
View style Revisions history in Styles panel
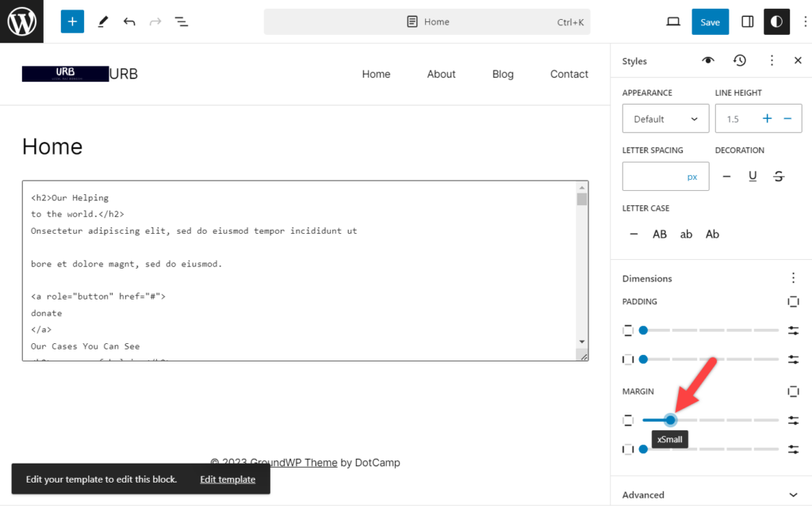740,60
